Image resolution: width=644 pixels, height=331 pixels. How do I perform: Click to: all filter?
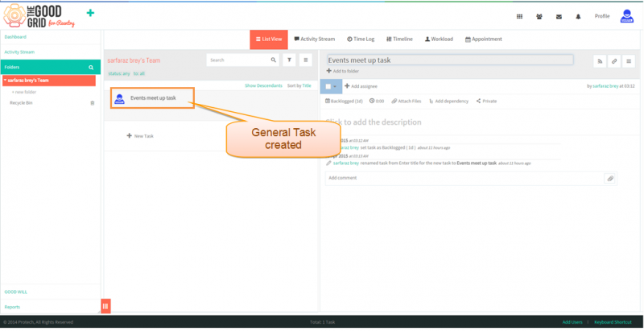(x=138, y=74)
